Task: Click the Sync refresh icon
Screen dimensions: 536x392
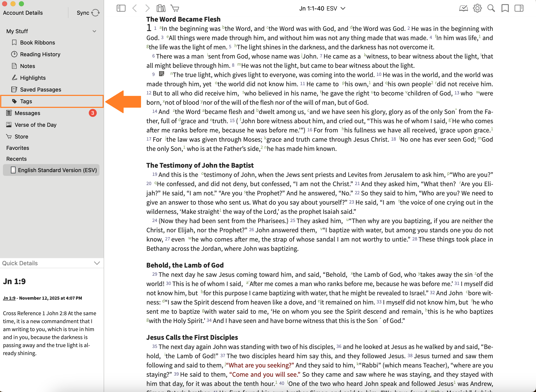Action: tap(95, 13)
